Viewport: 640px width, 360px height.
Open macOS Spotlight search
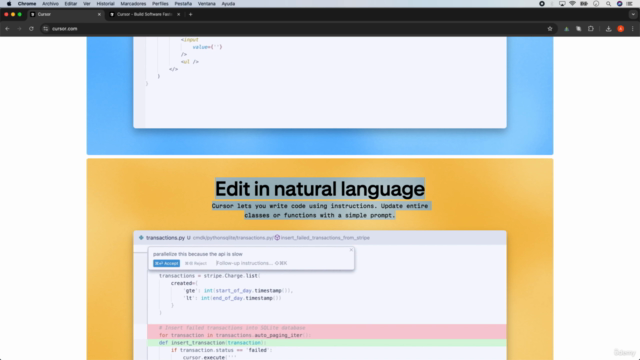pos(608,4)
